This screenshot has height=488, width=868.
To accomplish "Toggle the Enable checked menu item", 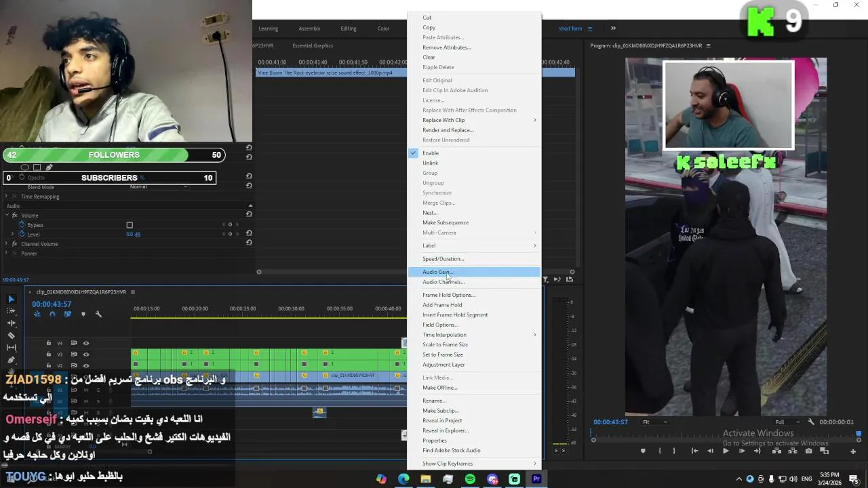I will pos(474,153).
